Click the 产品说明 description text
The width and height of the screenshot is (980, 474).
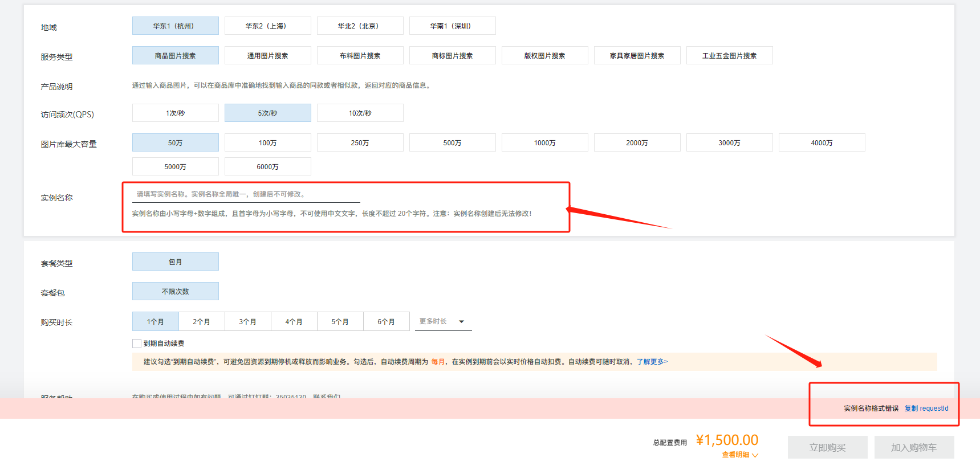point(282,85)
